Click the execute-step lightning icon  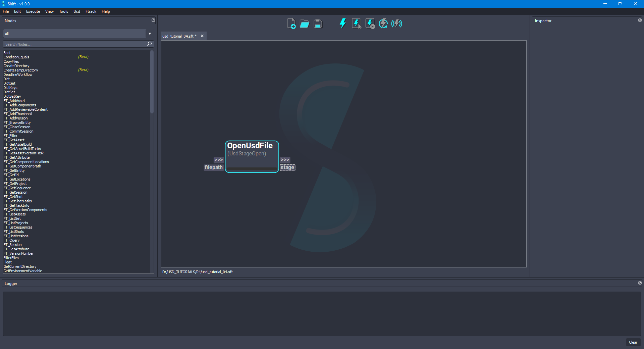369,23
